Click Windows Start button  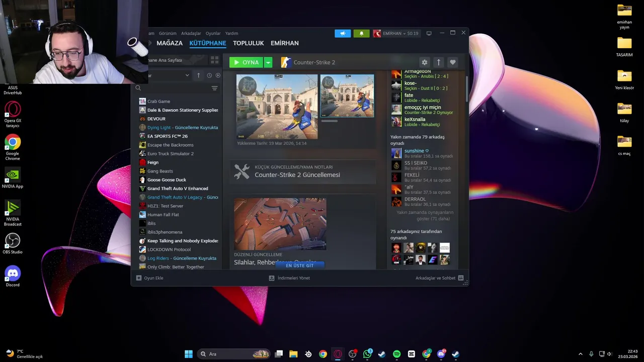click(189, 354)
